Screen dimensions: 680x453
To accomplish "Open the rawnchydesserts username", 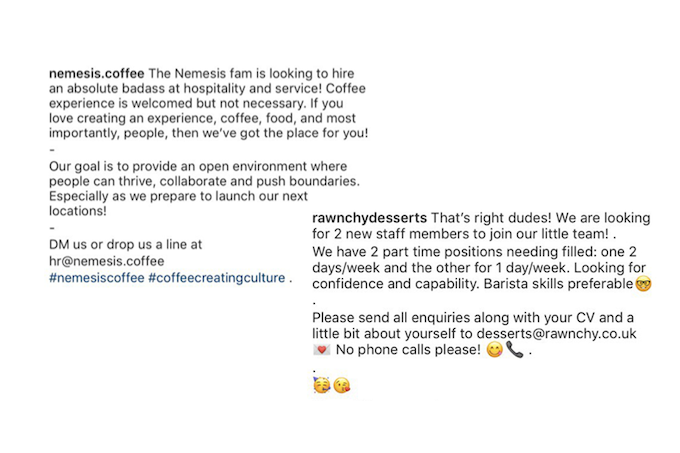I will (x=369, y=218).
